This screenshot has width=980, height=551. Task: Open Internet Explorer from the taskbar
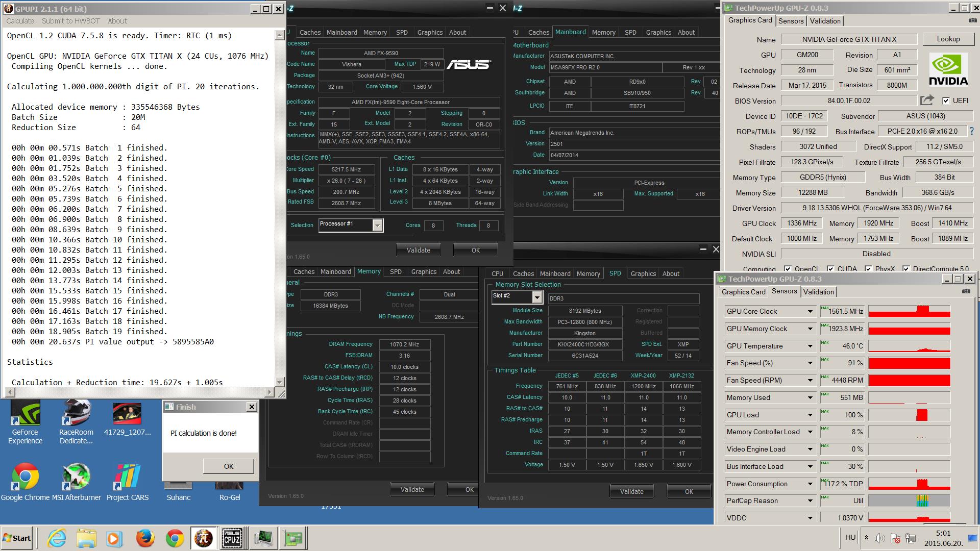coord(57,538)
